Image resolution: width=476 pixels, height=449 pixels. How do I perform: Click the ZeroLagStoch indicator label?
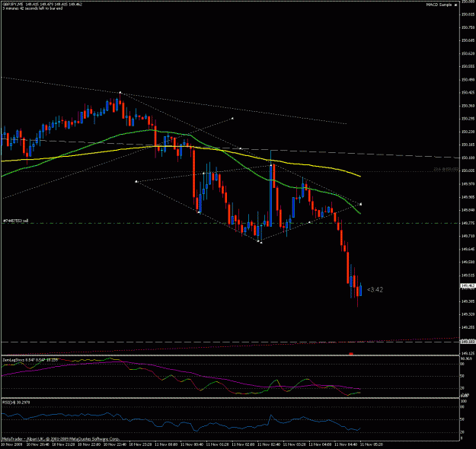click(x=30, y=360)
